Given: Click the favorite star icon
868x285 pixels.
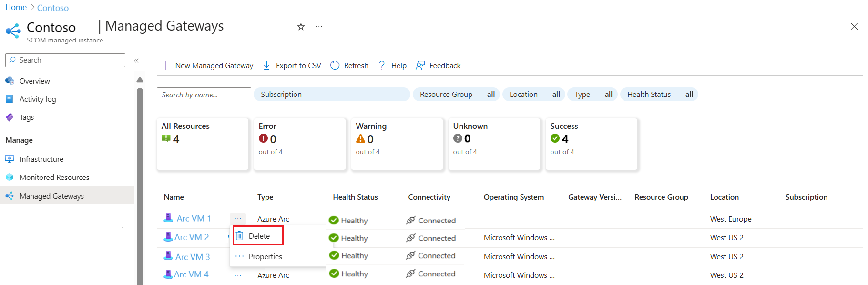Looking at the screenshot, I should 301,27.
